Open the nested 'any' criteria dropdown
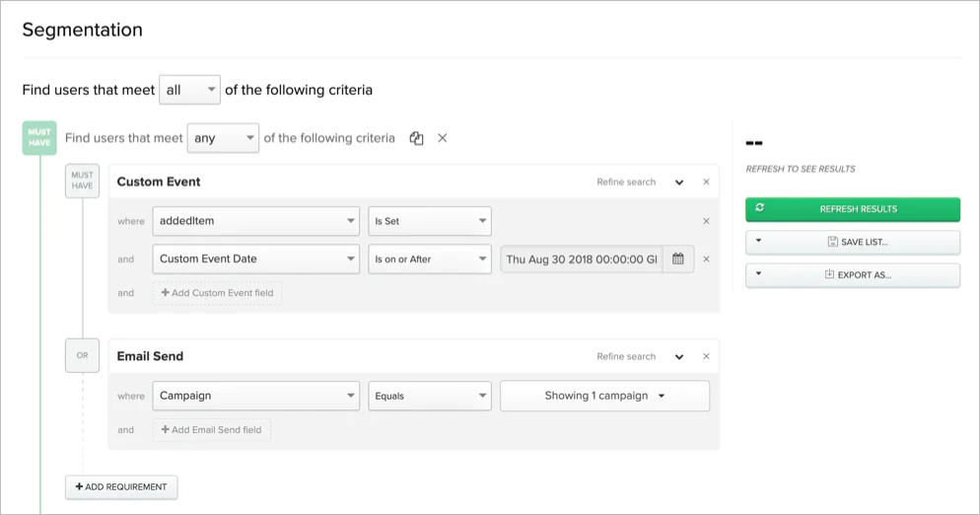 click(x=224, y=138)
